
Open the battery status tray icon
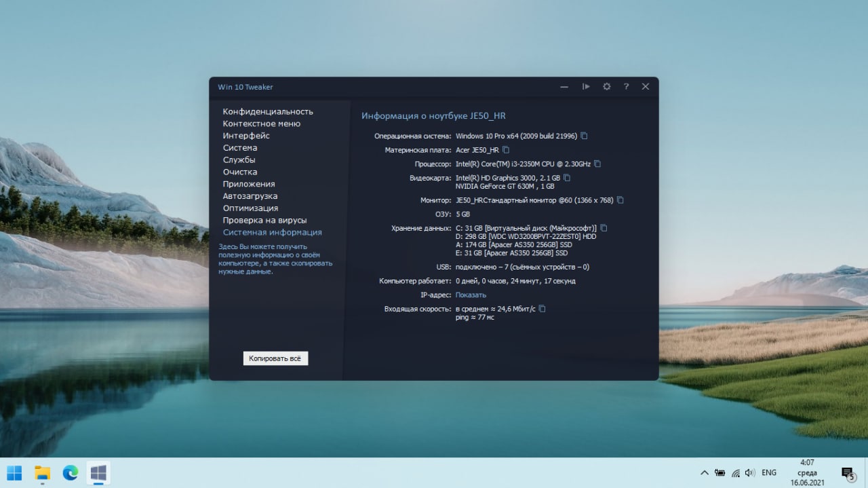click(720, 472)
